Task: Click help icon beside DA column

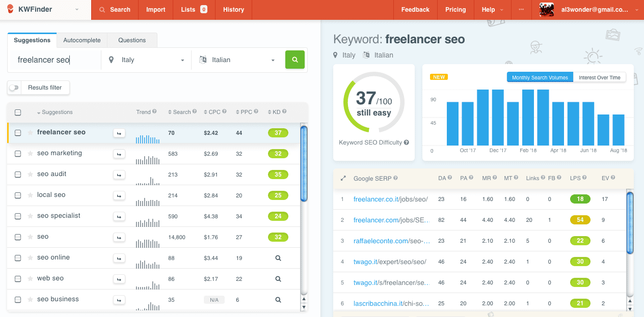Action: pyautogui.click(x=450, y=178)
